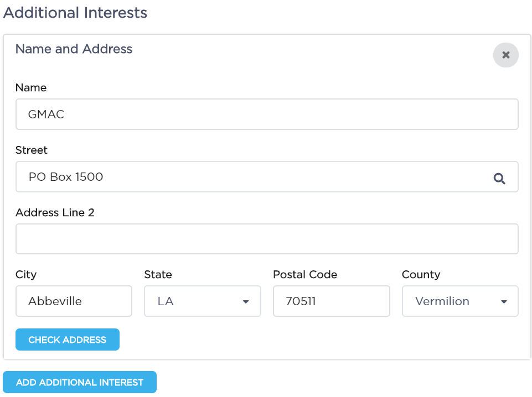This screenshot has width=532, height=397.
Task: Expand the County dropdown showing Vermilion
Action: [x=460, y=301]
